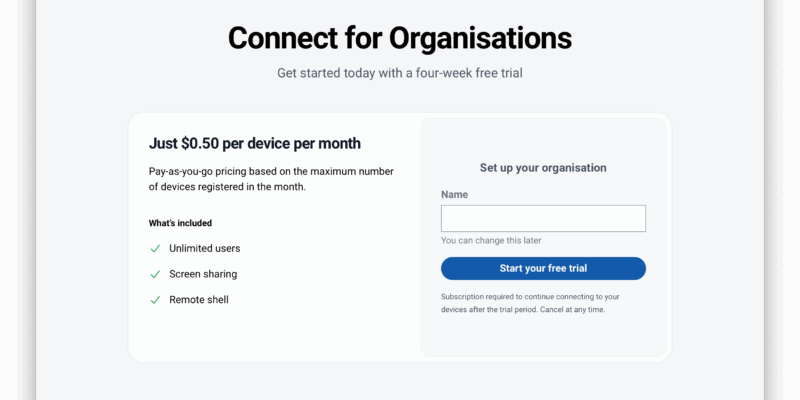Click the Connect for Organisations heading
Viewport: 800px width, 400px height.
pyautogui.click(x=400, y=38)
